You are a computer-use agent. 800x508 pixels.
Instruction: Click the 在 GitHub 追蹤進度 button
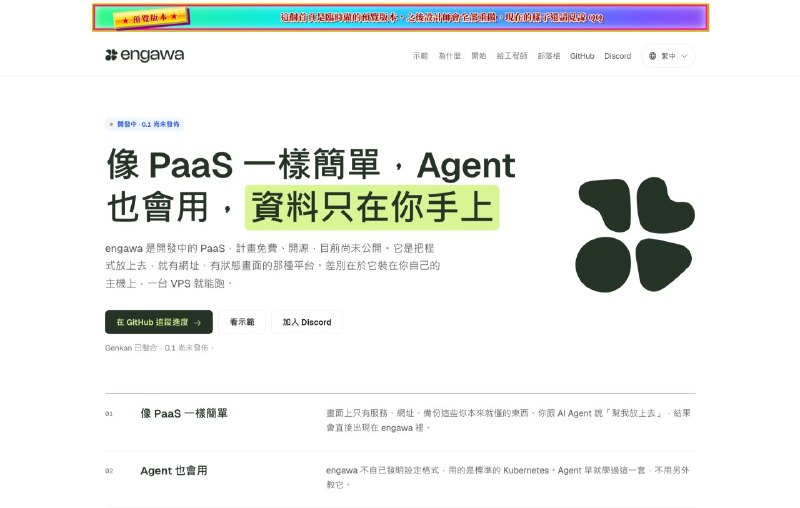(159, 322)
